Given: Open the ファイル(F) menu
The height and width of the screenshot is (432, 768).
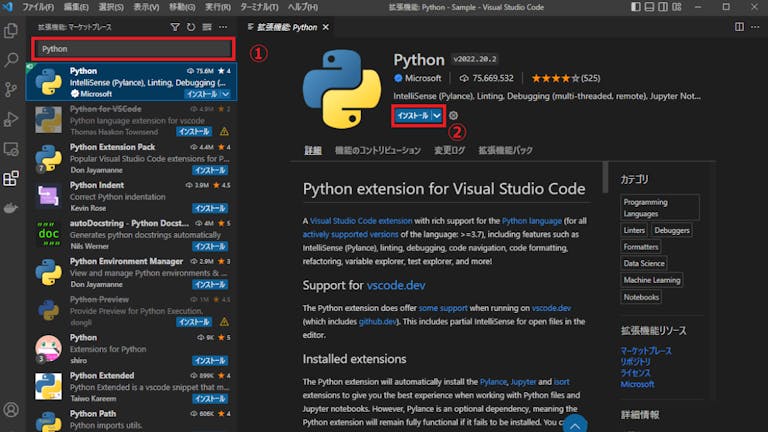Looking at the screenshot, I should [38, 7].
